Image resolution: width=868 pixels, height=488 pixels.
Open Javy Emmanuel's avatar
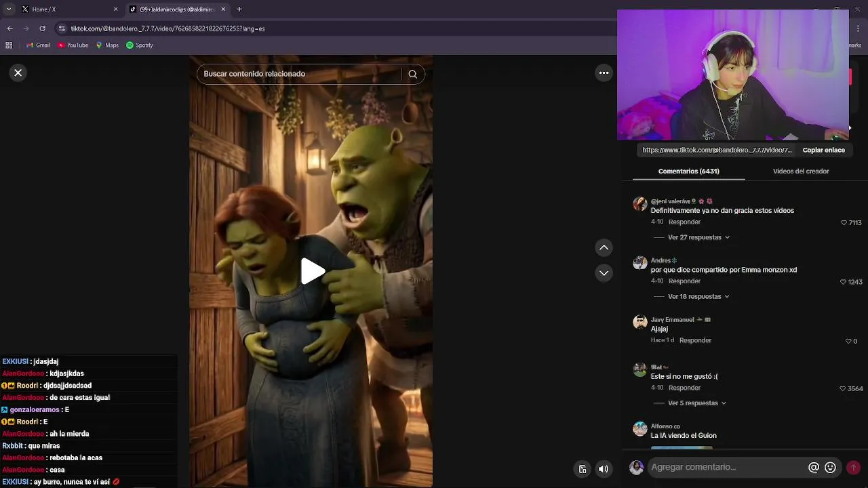[639, 323]
